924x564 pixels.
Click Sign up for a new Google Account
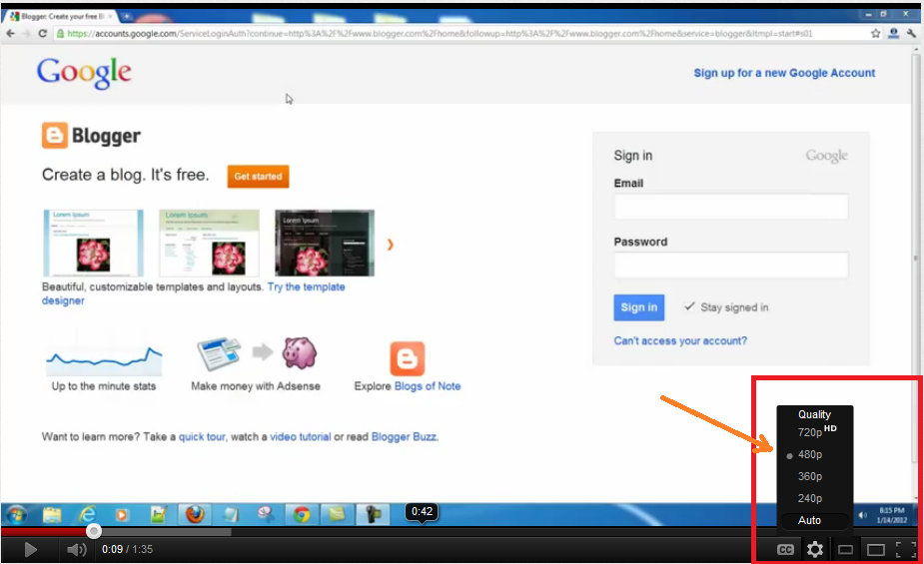tap(784, 73)
